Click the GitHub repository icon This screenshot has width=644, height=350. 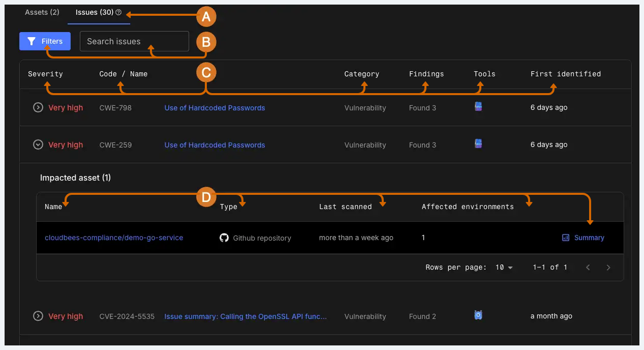(224, 238)
